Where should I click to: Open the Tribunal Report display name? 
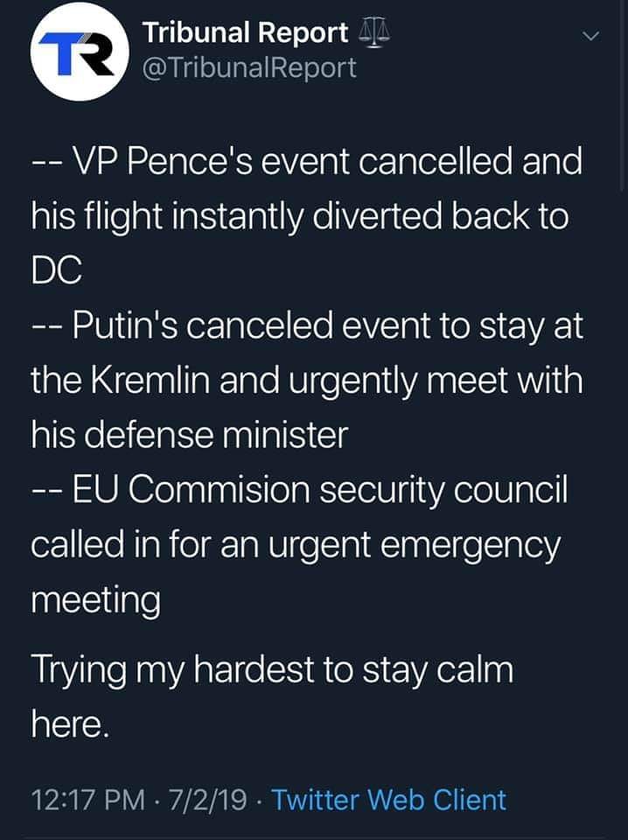pyautogui.click(x=245, y=32)
